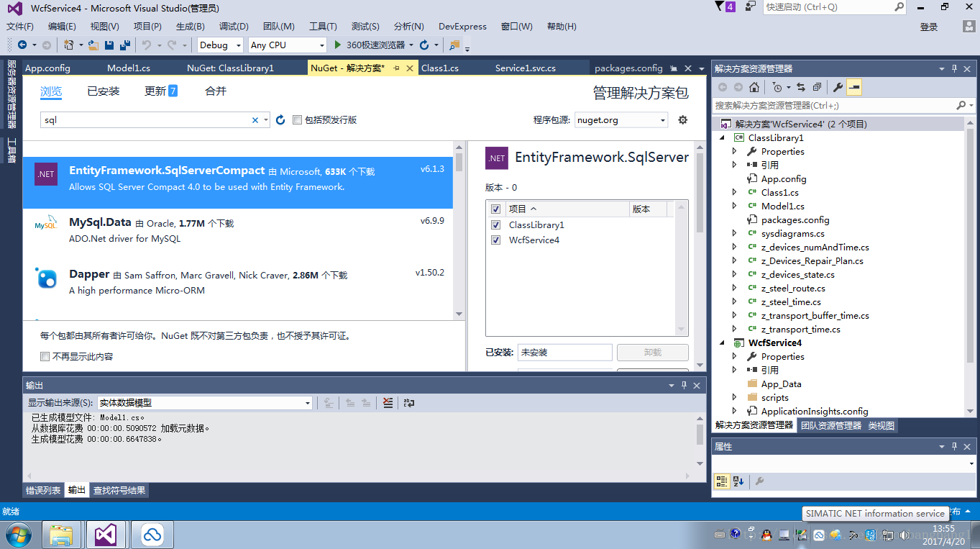The width and height of the screenshot is (980, 549).
Task: Click the Clear All output icon
Action: tap(388, 403)
